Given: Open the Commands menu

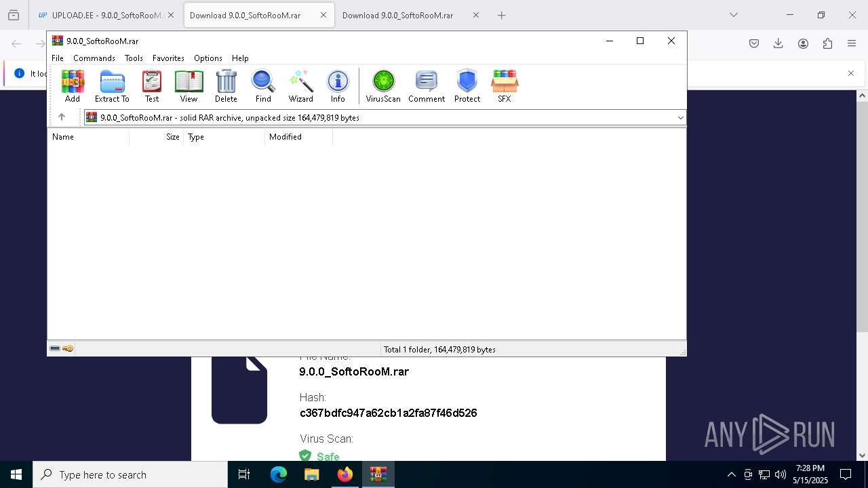Looking at the screenshot, I should [94, 58].
